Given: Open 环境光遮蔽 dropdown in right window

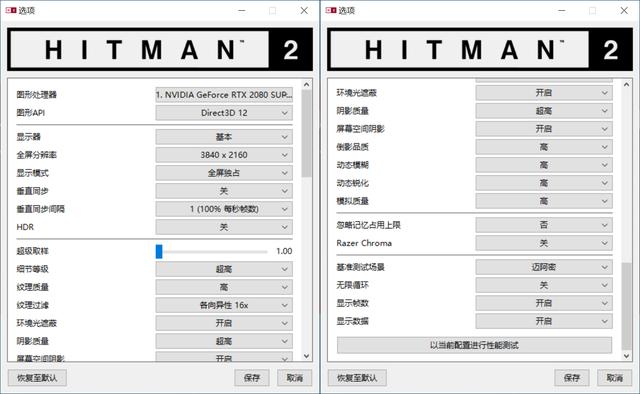Looking at the screenshot, I should [x=544, y=93].
